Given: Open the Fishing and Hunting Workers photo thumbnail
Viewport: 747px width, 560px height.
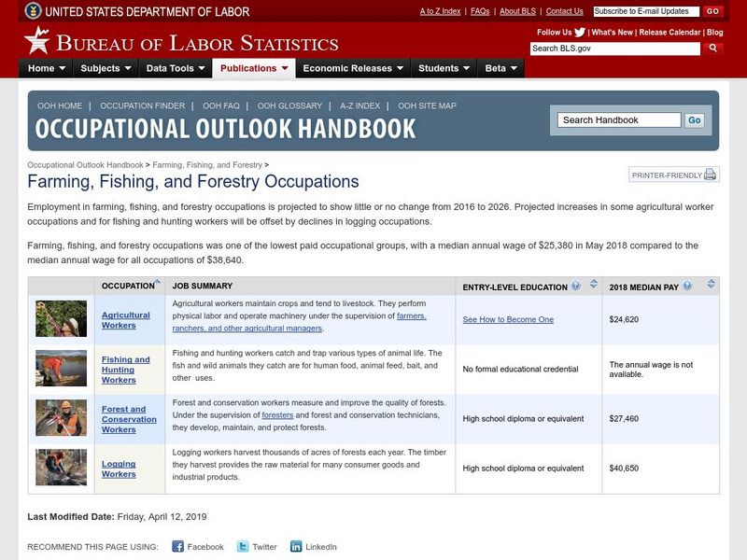Looking at the screenshot, I should click(61, 368).
